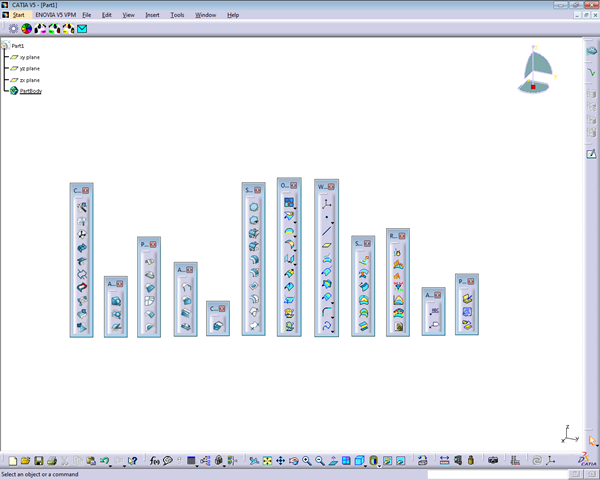Image resolution: width=600 pixels, height=480 pixels.
Task: Close the rightmost floating P... toolbar
Action: point(472,281)
